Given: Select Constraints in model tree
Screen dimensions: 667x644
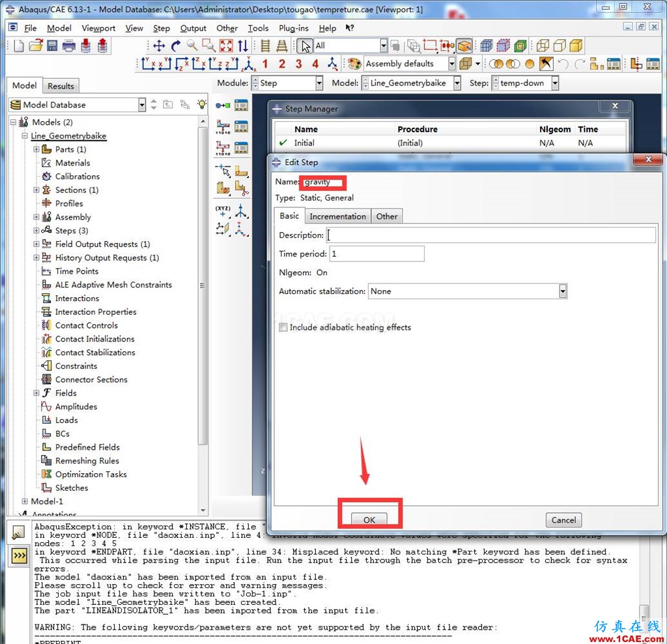Looking at the screenshot, I should click(x=76, y=366).
